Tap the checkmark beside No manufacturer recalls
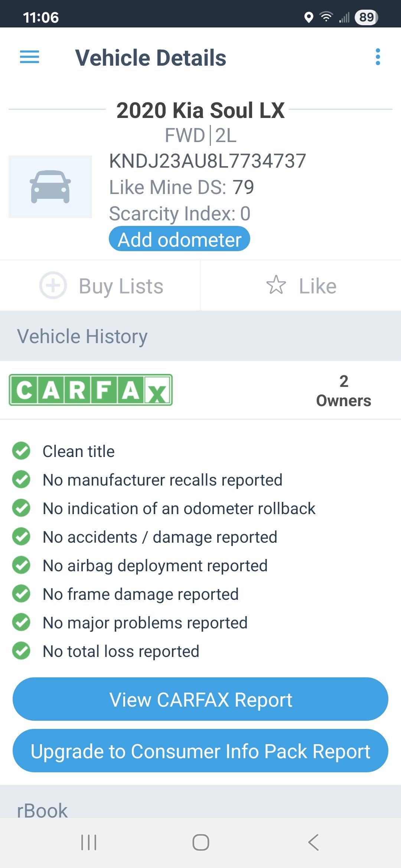The width and height of the screenshot is (401, 868). tap(22, 480)
